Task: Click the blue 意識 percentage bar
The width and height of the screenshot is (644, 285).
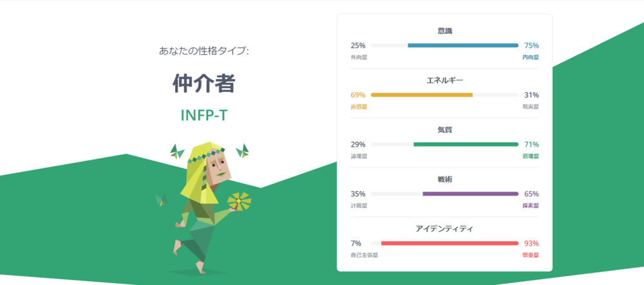Action: [x=463, y=45]
